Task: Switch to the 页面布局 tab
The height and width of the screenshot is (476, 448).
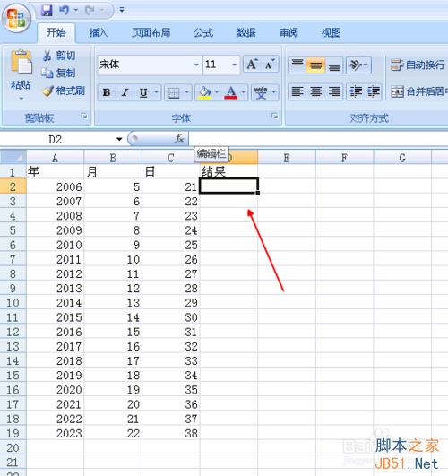Action: tap(151, 33)
